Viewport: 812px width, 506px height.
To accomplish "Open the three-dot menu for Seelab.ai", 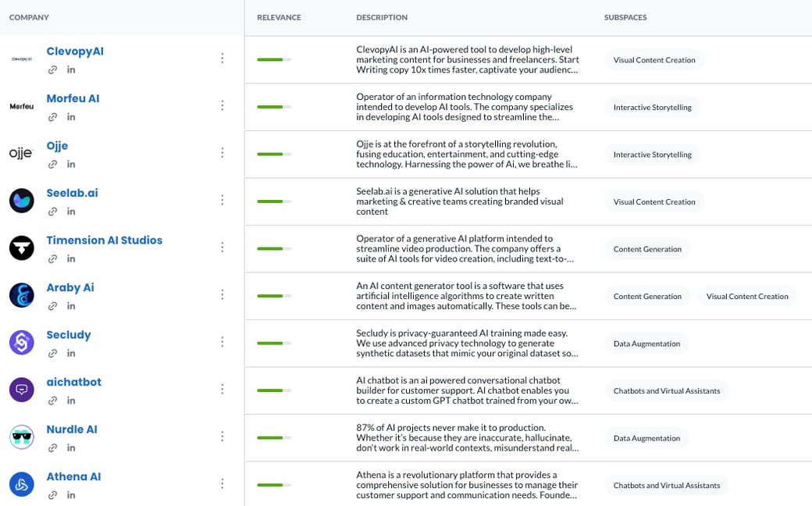I will point(223,200).
